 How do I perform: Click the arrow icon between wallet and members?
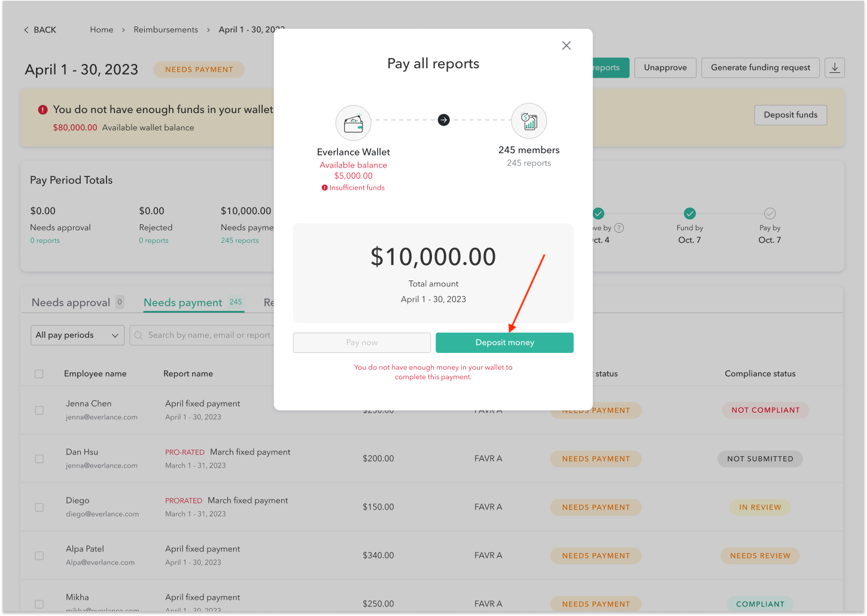click(x=443, y=120)
